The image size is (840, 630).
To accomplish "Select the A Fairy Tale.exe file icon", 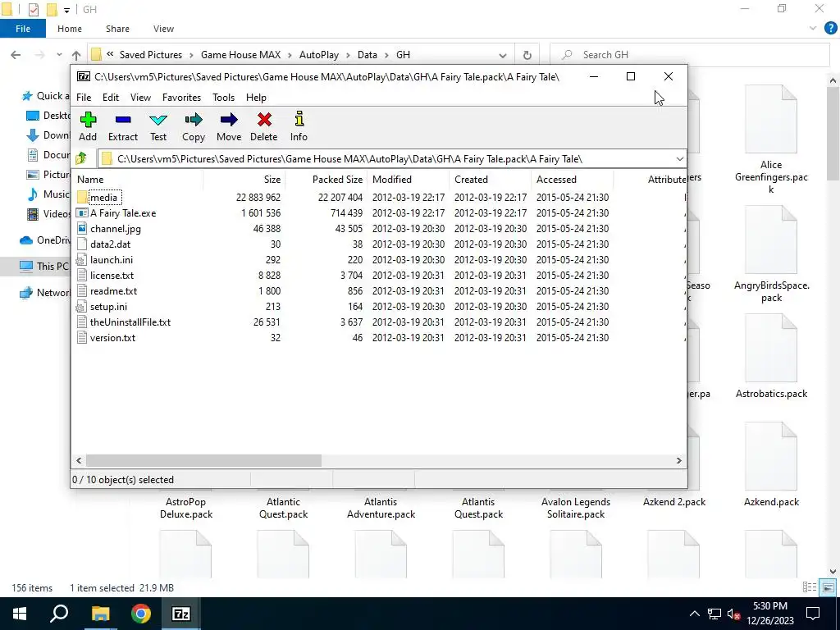I will (81, 212).
